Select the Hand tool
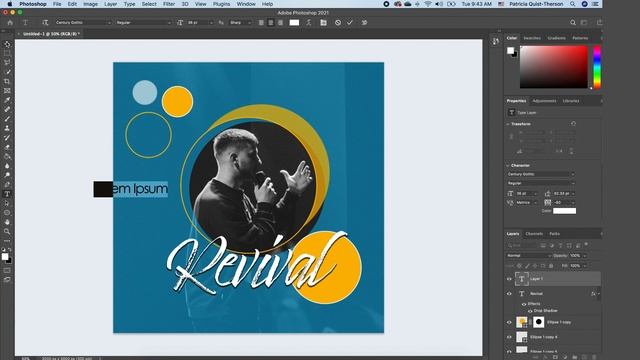640x360 pixels. click(7, 222)
